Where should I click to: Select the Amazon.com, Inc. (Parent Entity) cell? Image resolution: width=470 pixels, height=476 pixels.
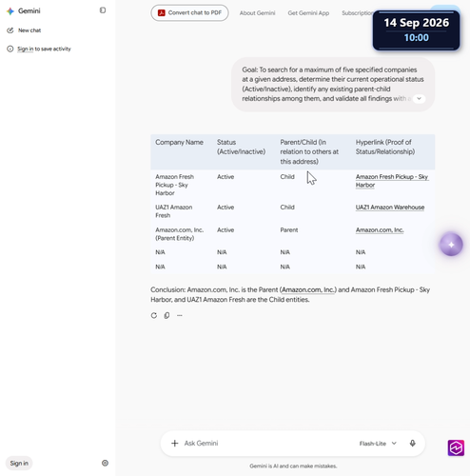[179, 234]
